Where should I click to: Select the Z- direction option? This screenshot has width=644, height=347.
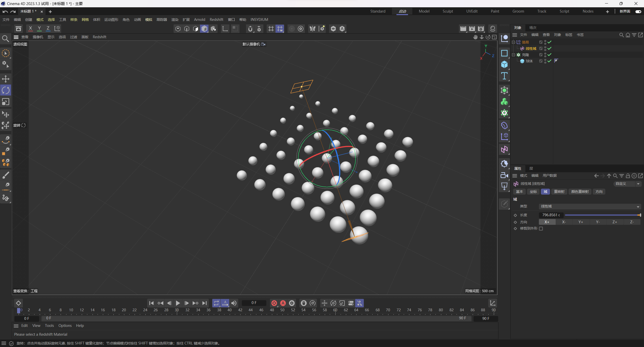click(632, 222)
